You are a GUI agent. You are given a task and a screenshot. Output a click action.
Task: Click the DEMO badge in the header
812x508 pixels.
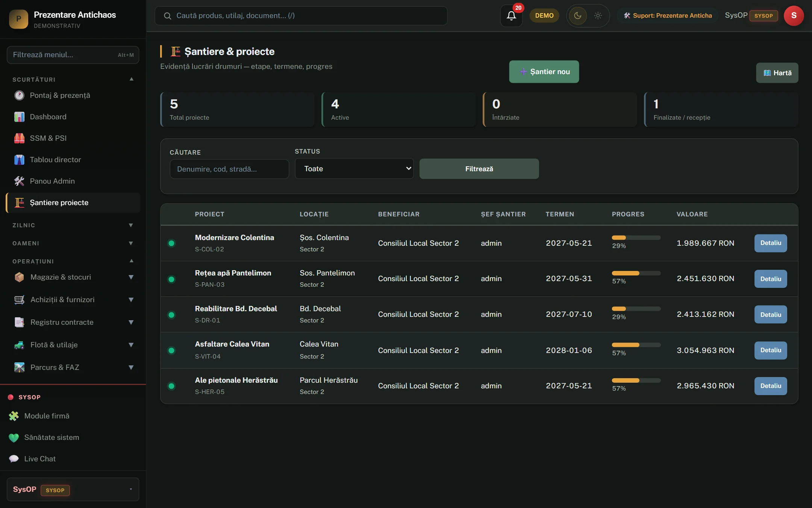(x=544, y=16)
